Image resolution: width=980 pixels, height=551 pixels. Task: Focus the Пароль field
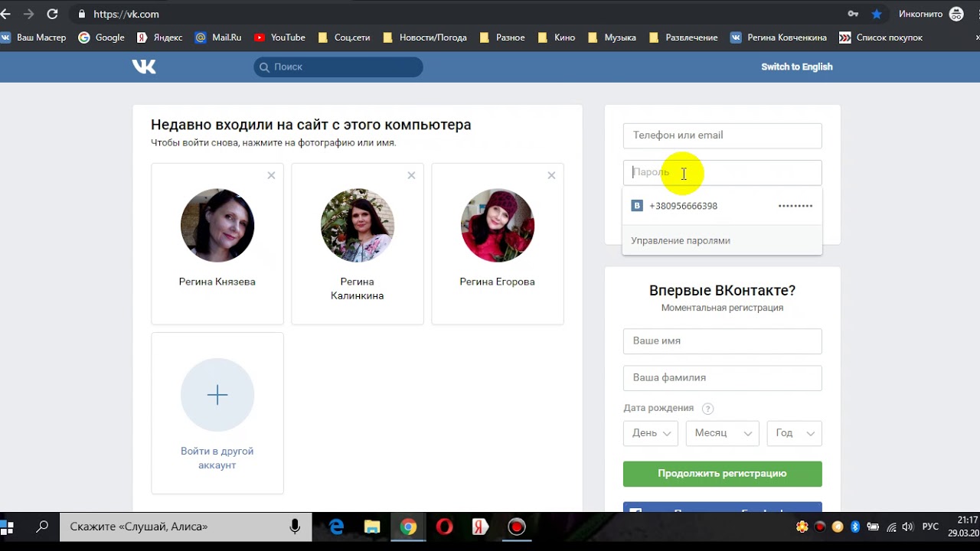pyautogui.click(x=723, y=172)
